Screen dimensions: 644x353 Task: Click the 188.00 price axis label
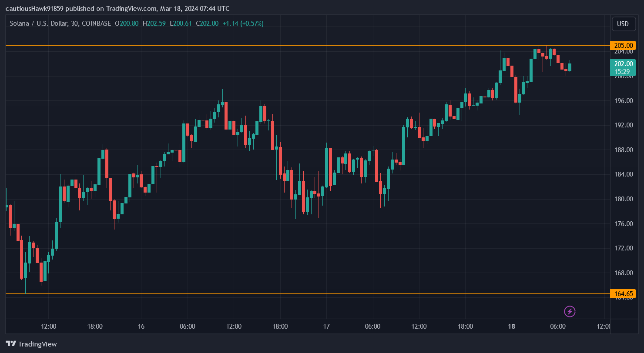623,150
